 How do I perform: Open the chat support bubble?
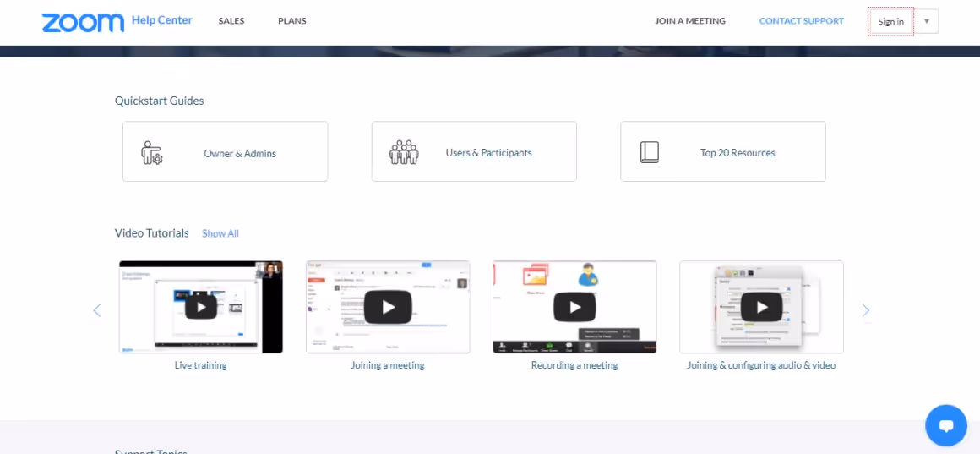click(x=945, y=425)
